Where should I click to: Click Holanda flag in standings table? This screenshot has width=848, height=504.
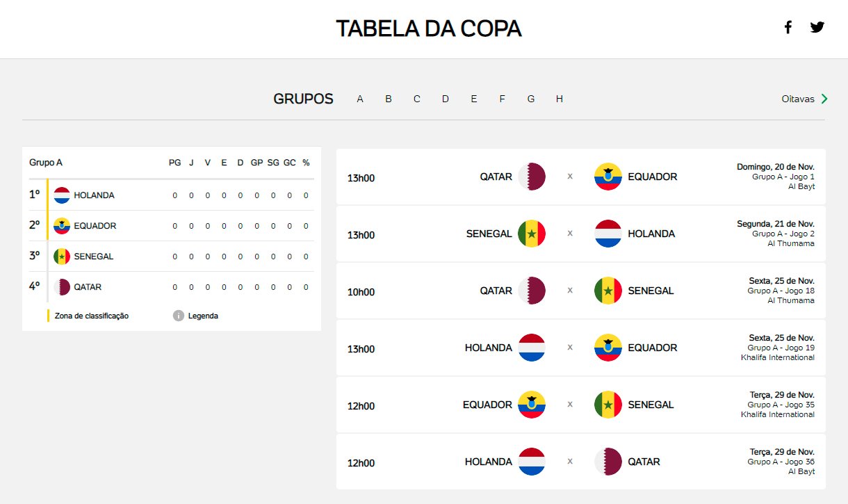pos(62,195)
